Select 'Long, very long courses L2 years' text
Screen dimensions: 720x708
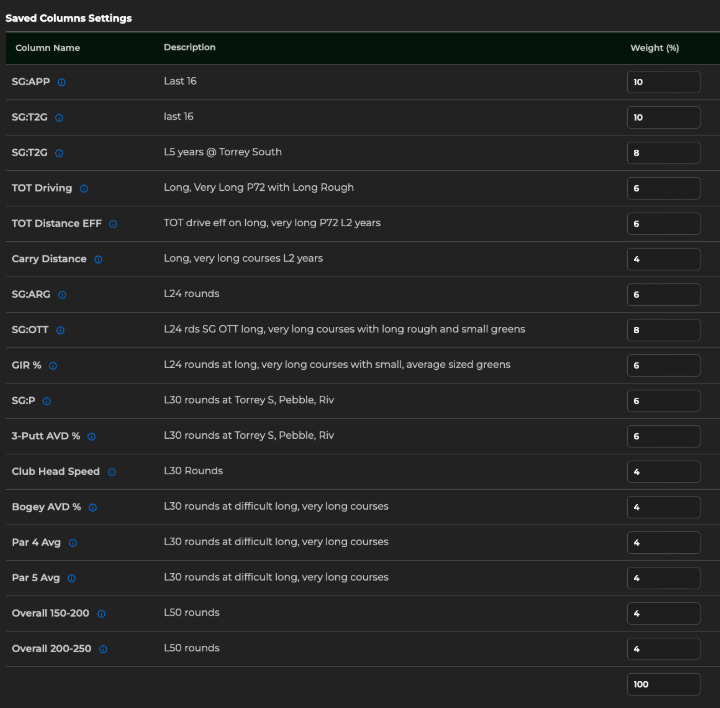pos(243,258)
